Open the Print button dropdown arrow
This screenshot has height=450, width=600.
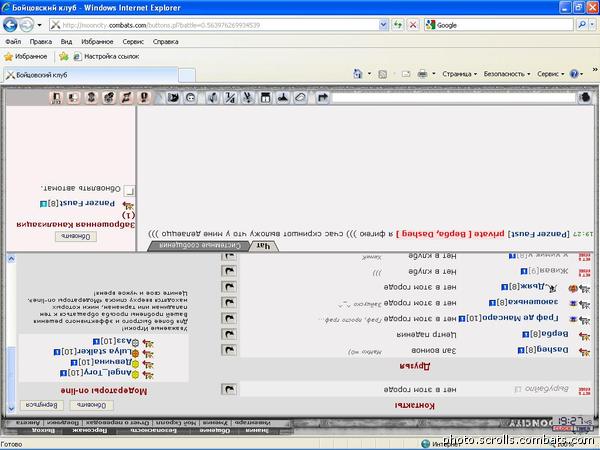pos(433,74)
